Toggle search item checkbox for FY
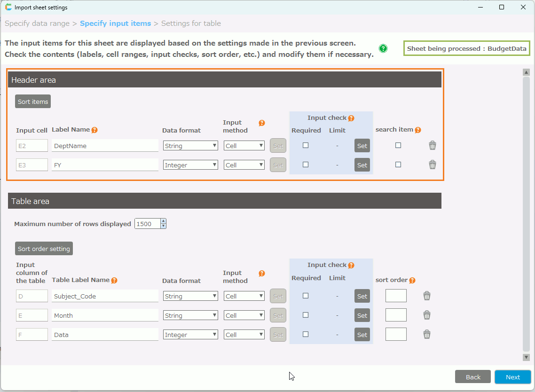Image resolution: width=535 pixels, height=392 pixels. tap(398, 165)
